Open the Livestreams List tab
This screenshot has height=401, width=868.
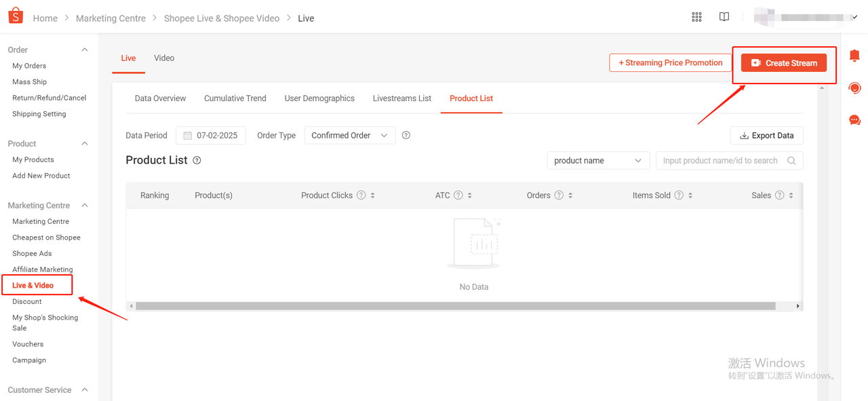[x=402, y=98]
